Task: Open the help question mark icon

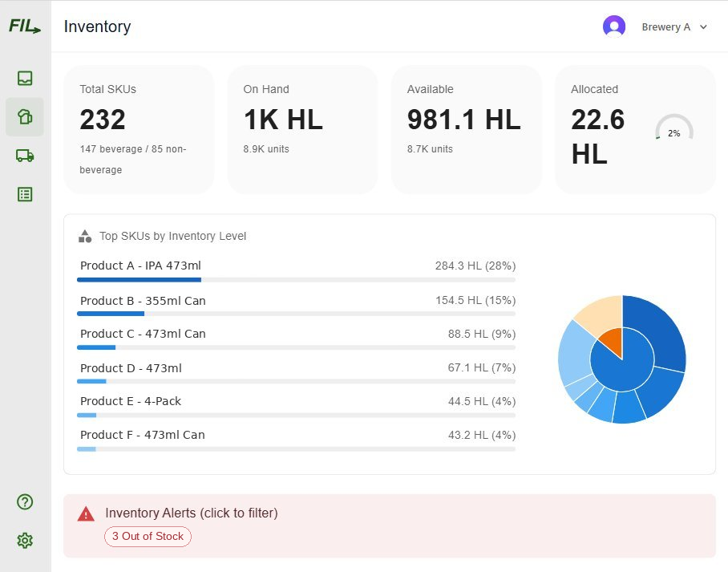Action: tap(25, 502)
